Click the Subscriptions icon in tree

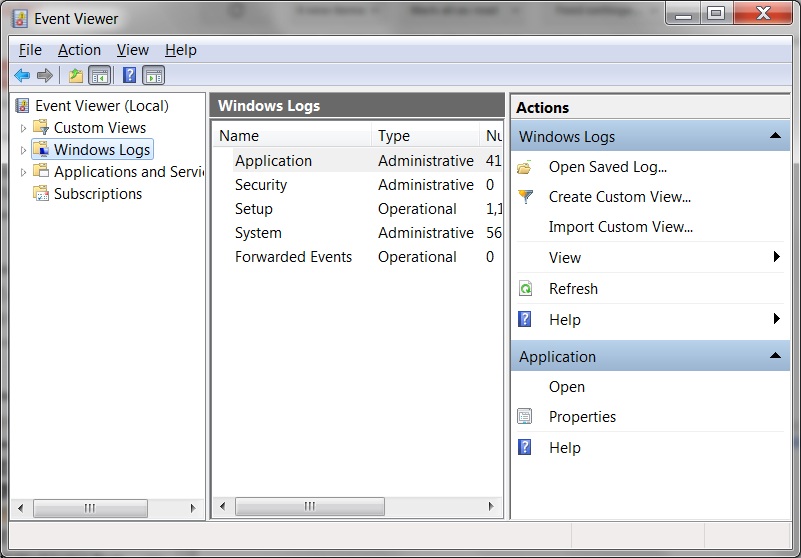pos(41,193)
